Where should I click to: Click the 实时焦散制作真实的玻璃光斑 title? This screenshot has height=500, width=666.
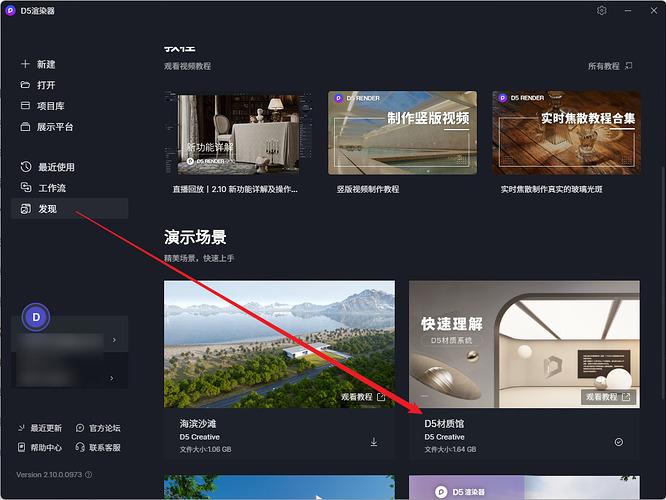point(551,189)
